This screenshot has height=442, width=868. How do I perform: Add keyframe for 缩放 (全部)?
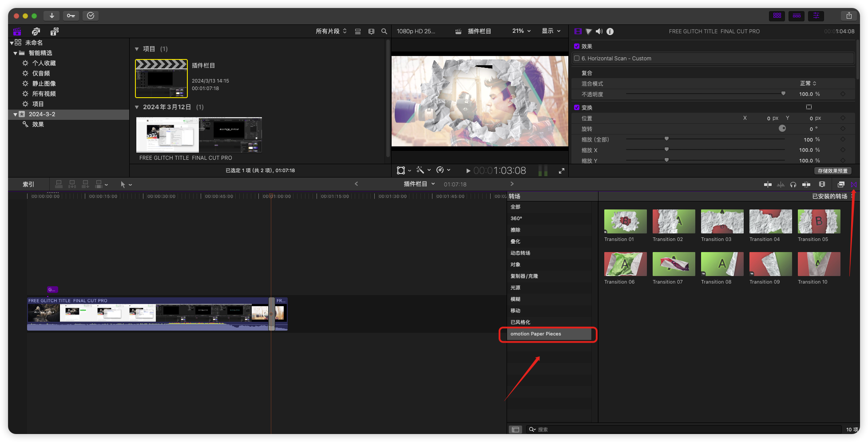pos(843,139)
